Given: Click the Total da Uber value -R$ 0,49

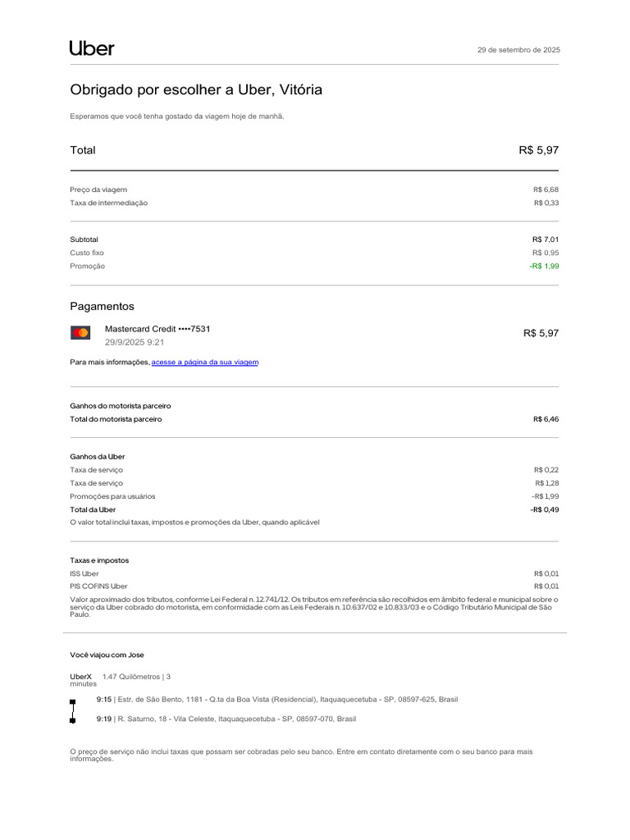Looking at the screenshot, I should click(545, 510).
